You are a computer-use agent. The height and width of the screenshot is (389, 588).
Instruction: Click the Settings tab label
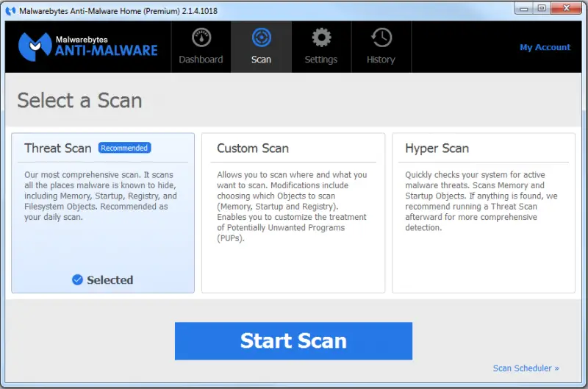click(x=321, y=60)
